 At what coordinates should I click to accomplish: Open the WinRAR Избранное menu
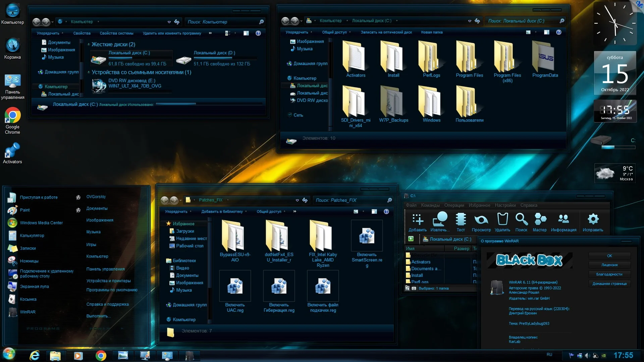479,205
